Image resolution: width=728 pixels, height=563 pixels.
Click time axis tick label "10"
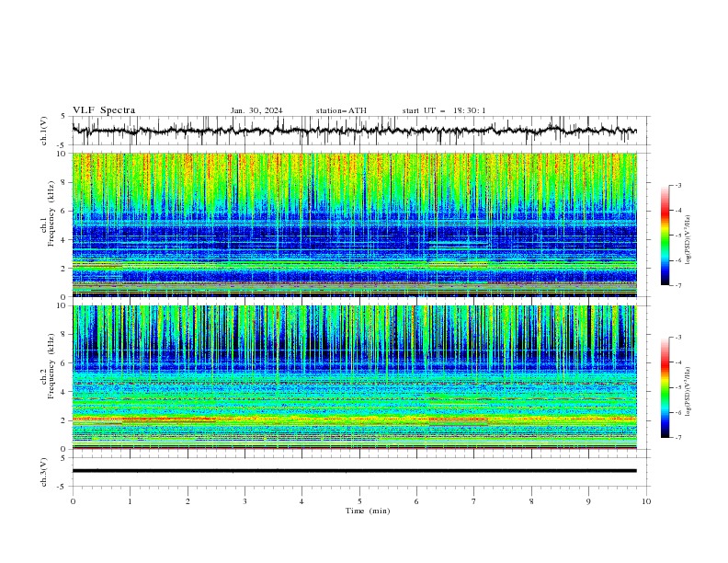pos(646,501)
